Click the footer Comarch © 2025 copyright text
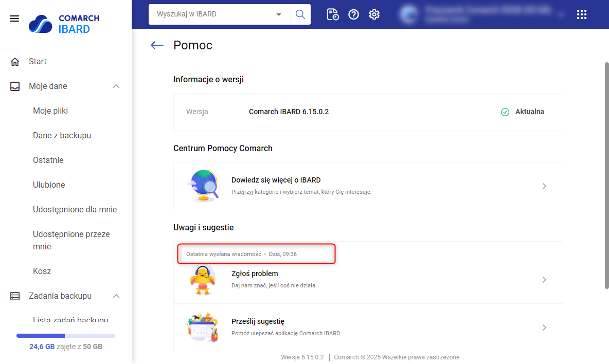 [x=397, y=357]
